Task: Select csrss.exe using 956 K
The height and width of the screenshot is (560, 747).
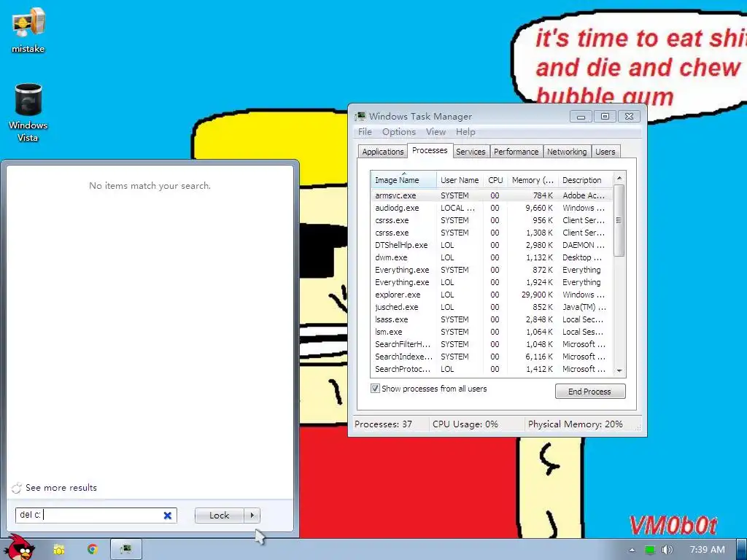Action: [x=492, y=220]
